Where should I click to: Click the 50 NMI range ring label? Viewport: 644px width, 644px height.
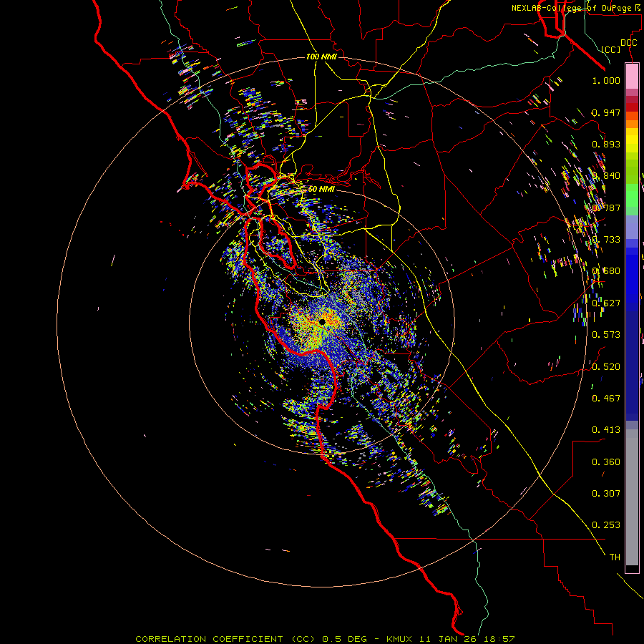coord(321,189)
